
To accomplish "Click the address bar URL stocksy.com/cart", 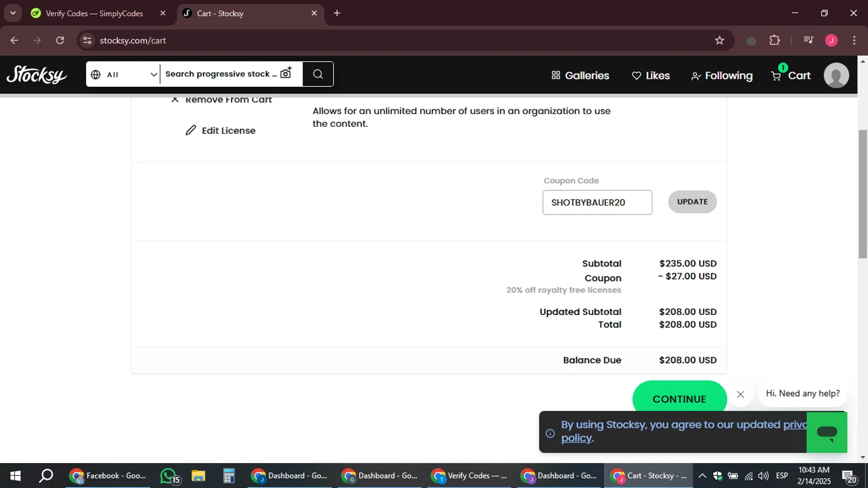I will (x=133, y=41).
